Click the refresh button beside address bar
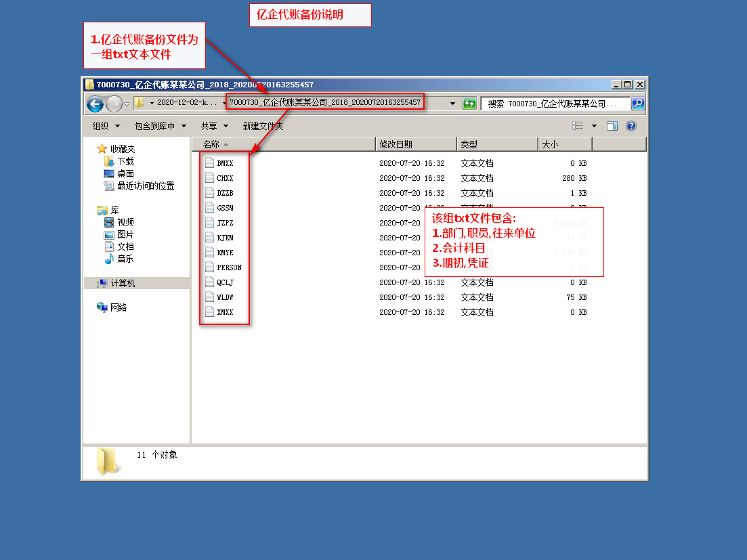This screenshot has width=747, height=560. tap(469, 104)
